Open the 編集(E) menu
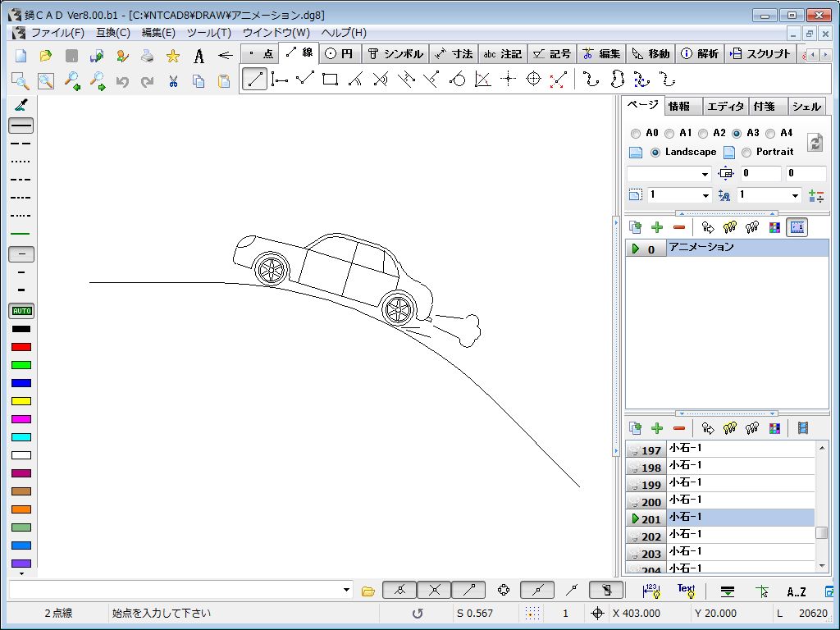Viewport: 840px width, 630px height. (x=158, y=33)
